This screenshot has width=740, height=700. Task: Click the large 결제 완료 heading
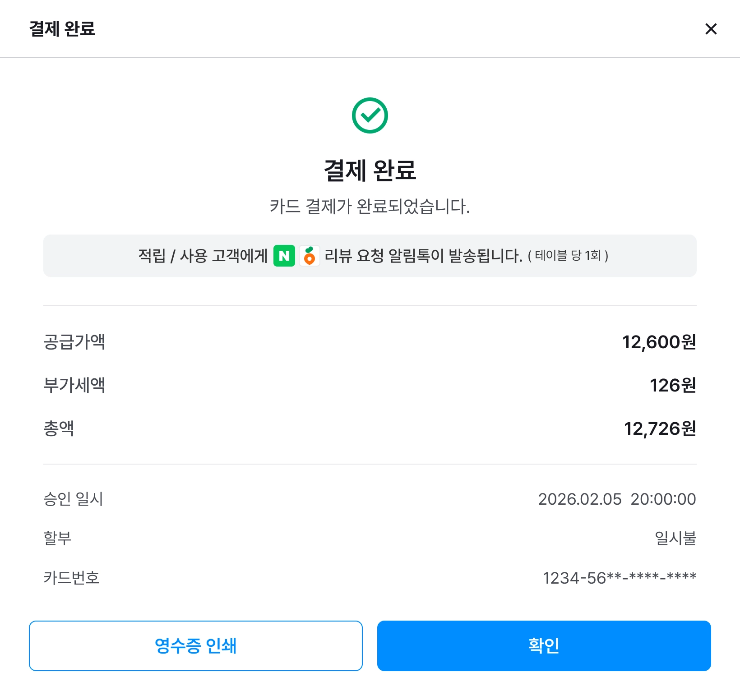[x=370, y=170]
